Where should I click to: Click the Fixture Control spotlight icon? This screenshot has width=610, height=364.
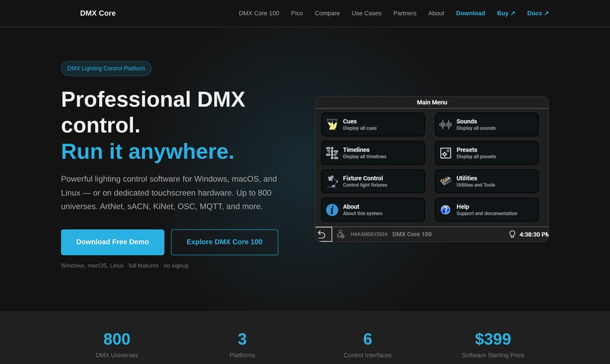[x=332, y=181]
